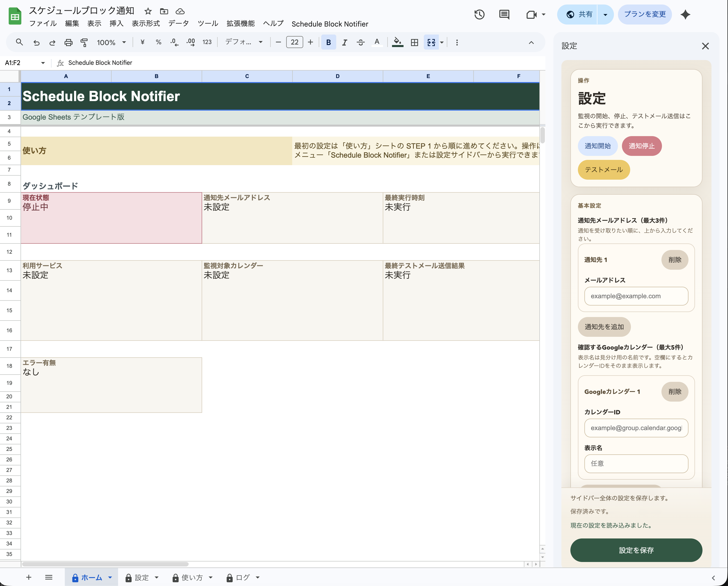This screenshot has height=586, width=728.
Task: Open version history
Action: point(479,15)
